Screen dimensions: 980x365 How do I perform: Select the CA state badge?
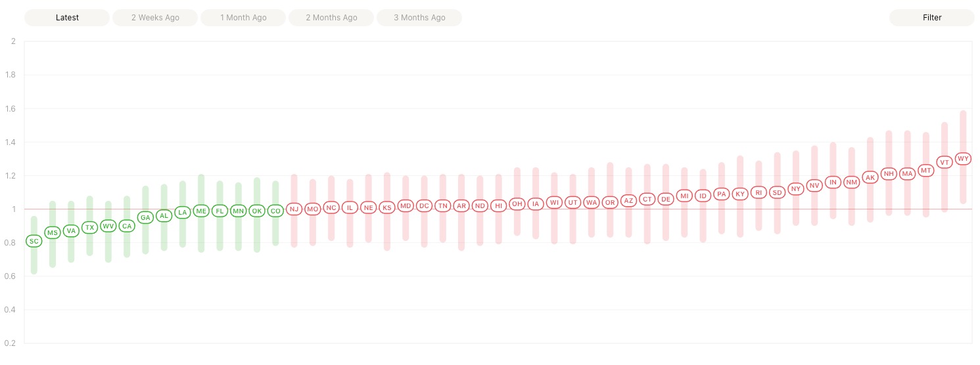tap(127, 226)
